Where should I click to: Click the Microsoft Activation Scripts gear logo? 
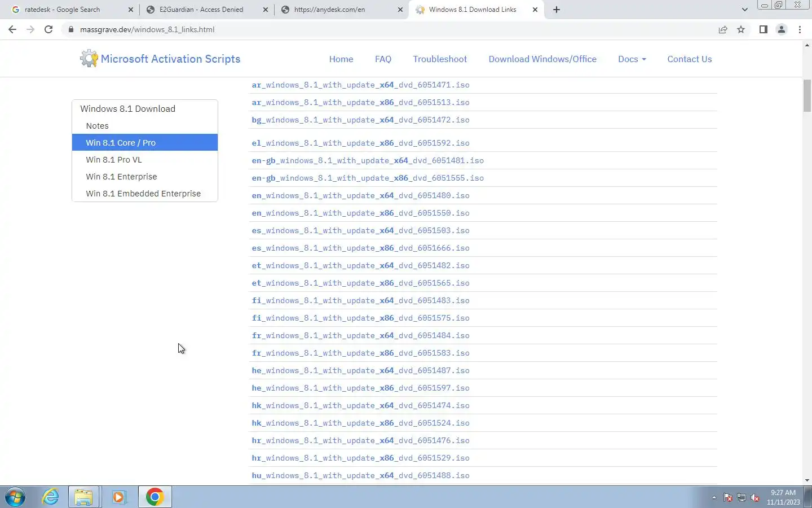pos(89,59)
